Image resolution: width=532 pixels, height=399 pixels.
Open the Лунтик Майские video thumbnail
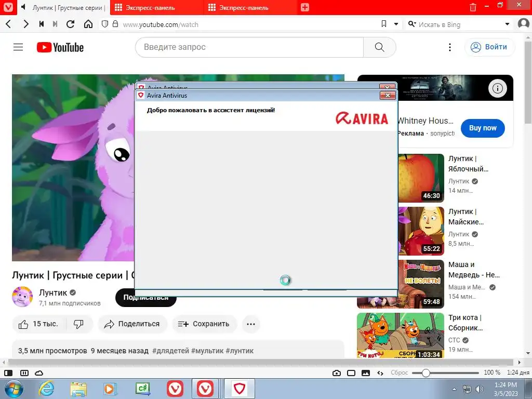click(421, 231)
